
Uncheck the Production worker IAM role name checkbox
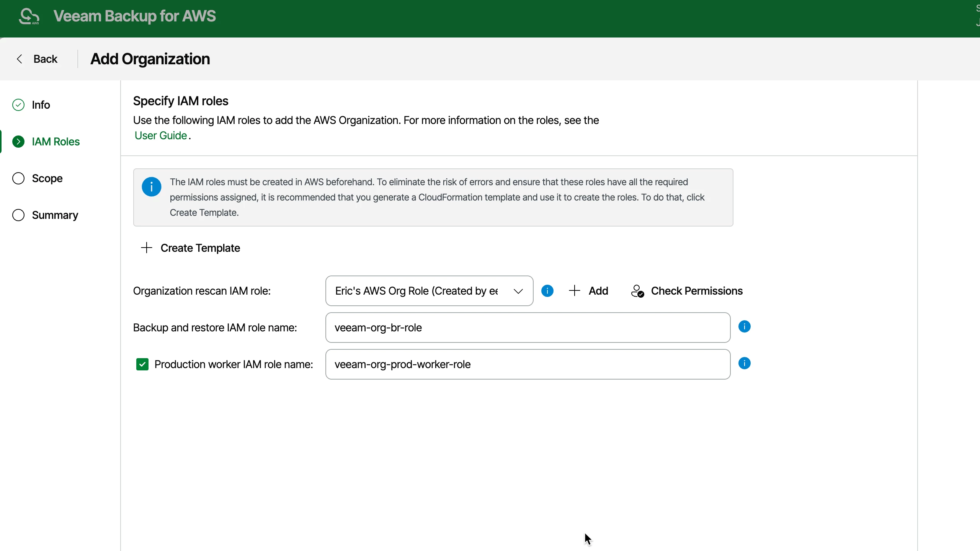coord(142,364)
